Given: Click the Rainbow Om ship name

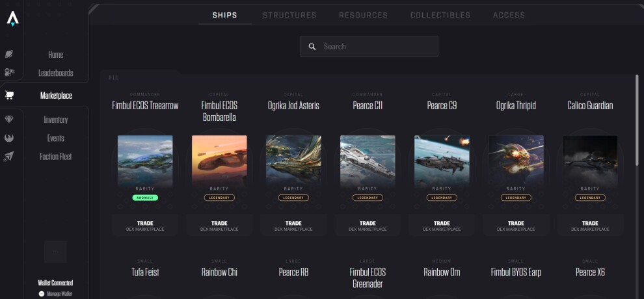Looking at the screenshot, I should pyautogui.click(x=442, y=272).
